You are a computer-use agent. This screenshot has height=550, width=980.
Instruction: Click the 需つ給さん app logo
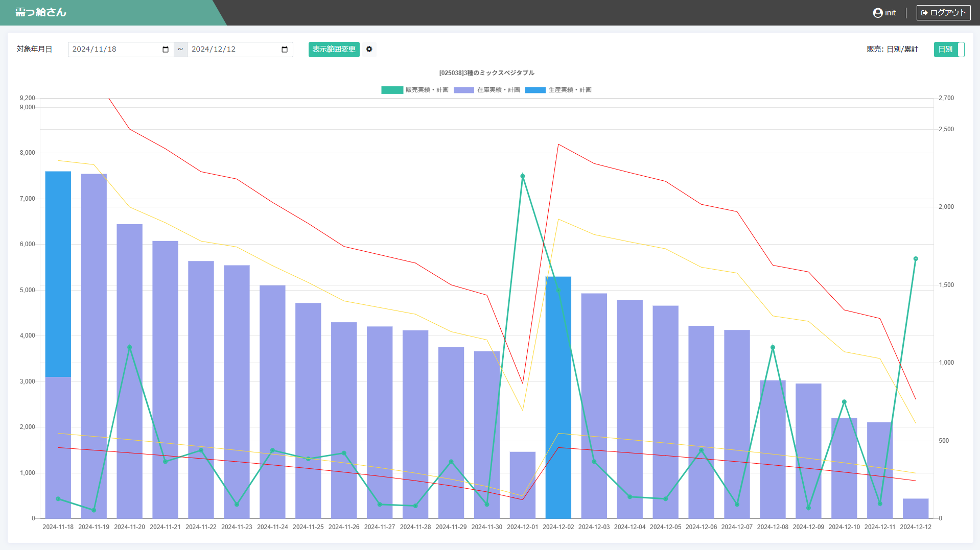pyautogui.click(x=41, y=12)
